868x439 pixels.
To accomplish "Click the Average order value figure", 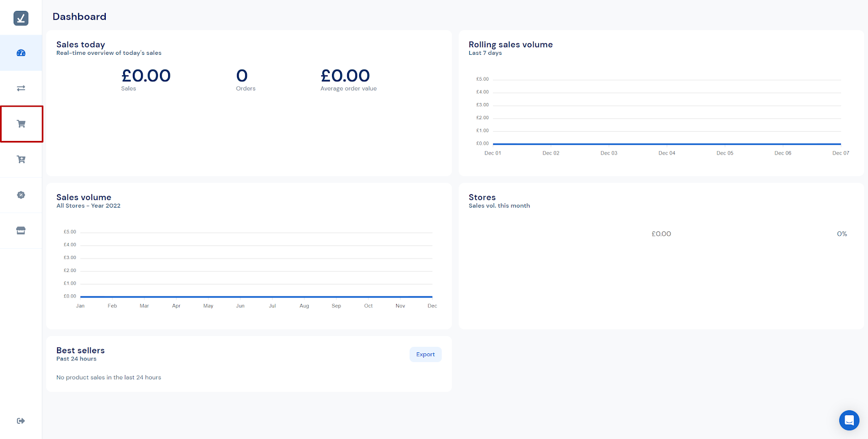I will tap(345, 76).
